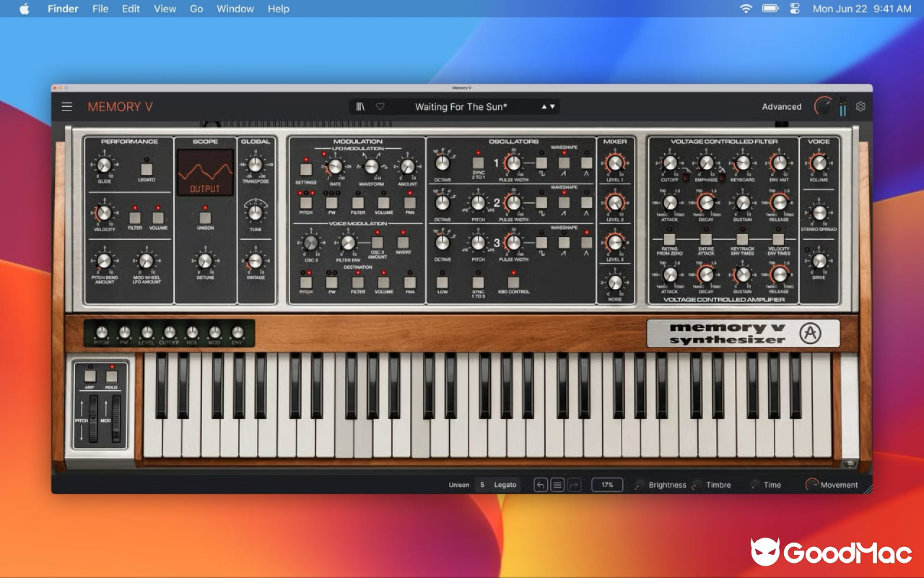Click the Mod wheel
Image resolution: width=924 pixels, height=578 pixels.
pos(116,420)
